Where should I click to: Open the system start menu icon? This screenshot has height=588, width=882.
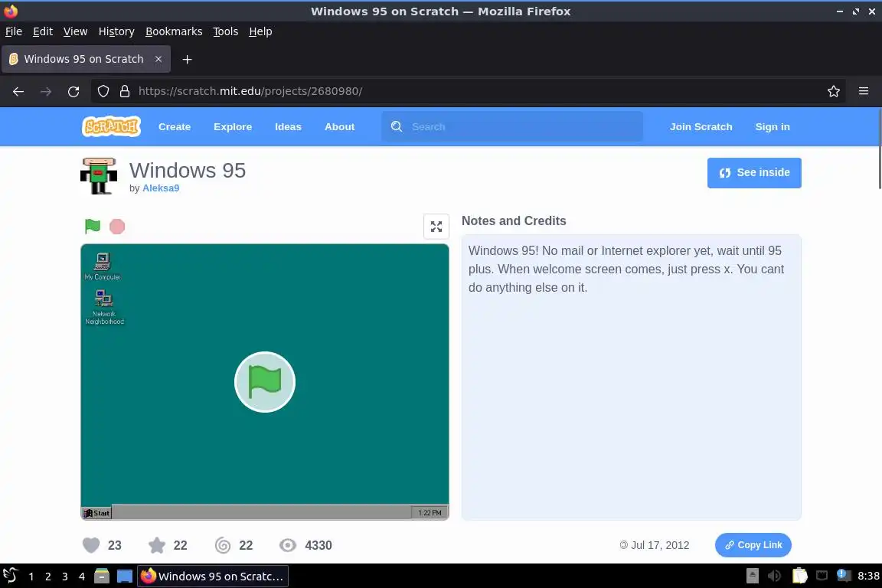point(11,576)
